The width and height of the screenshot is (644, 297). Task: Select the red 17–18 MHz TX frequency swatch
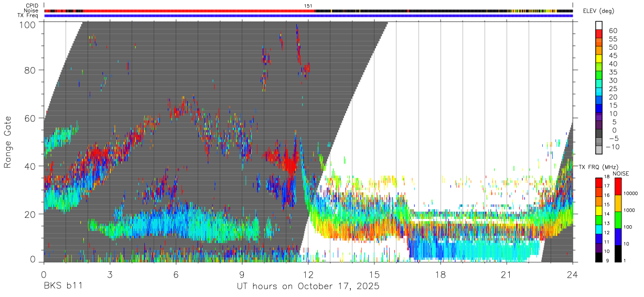(x=598, y=182)
